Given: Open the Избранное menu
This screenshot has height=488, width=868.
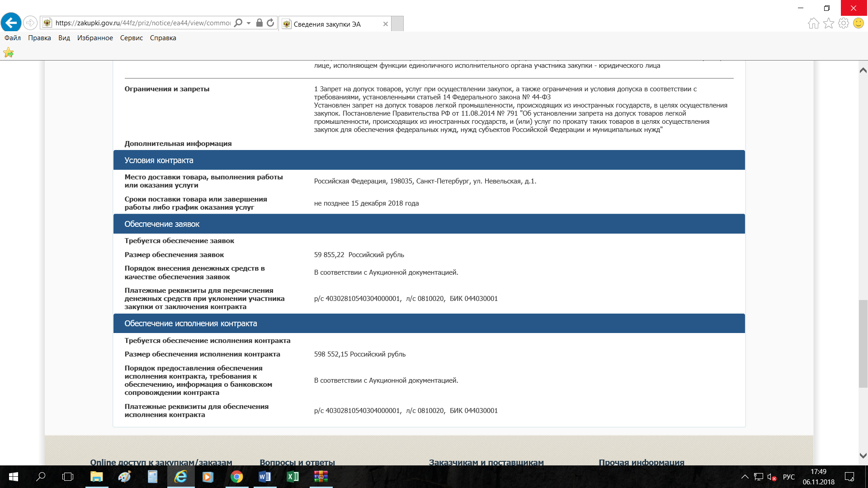Looking at the screenshot, I should [x=95, y=38].
